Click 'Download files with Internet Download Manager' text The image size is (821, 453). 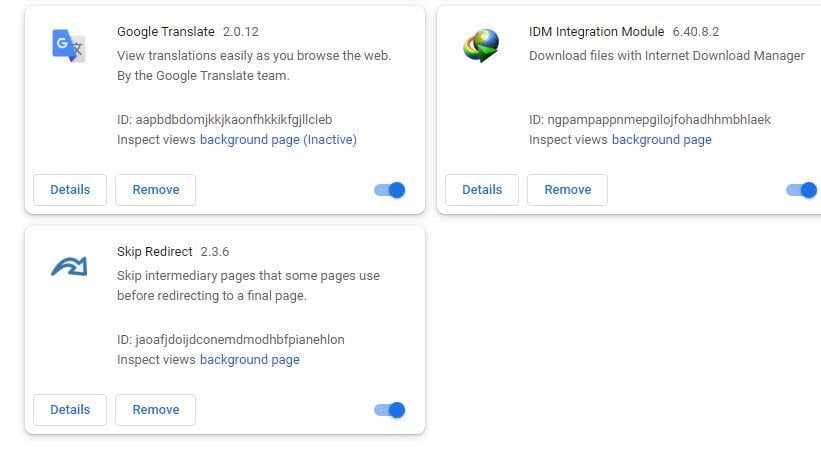point(667,56)
